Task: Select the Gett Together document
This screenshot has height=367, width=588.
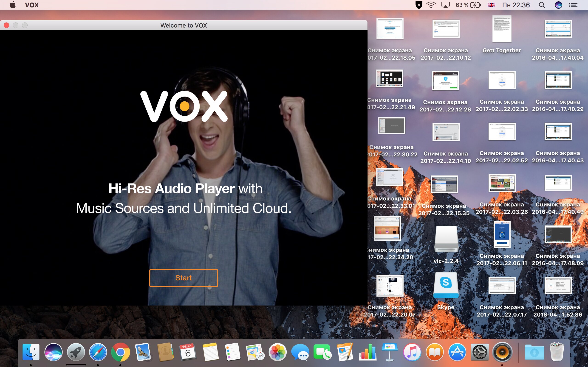Action: pyautogui.click(x=502, y=29)
